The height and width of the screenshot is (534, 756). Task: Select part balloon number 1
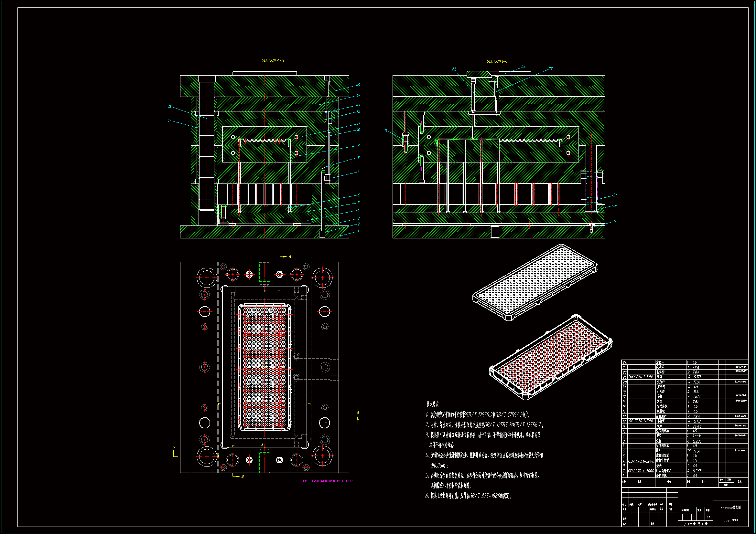358,231
